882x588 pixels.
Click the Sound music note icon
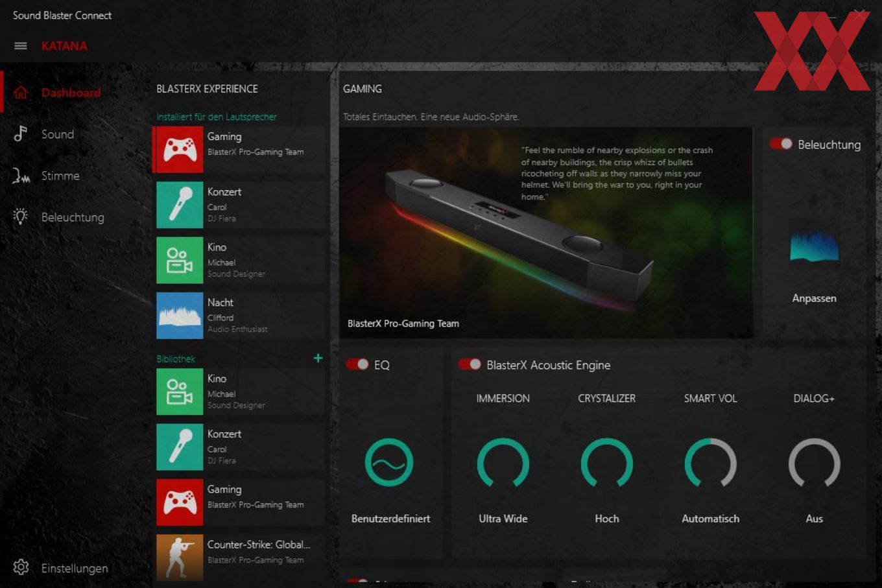click(21, 134)
